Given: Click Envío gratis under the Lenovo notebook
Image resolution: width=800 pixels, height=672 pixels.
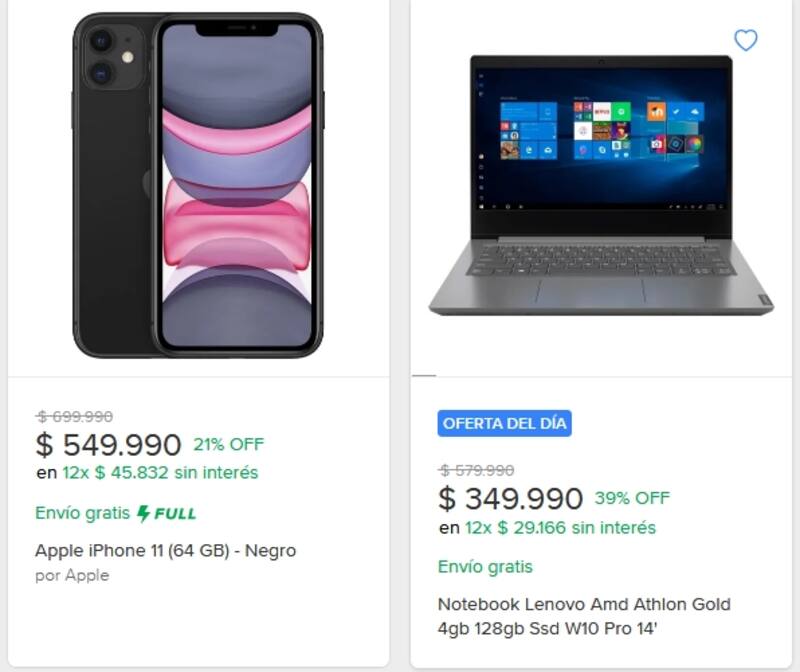Looking at the screenshot, I should 485,567.
